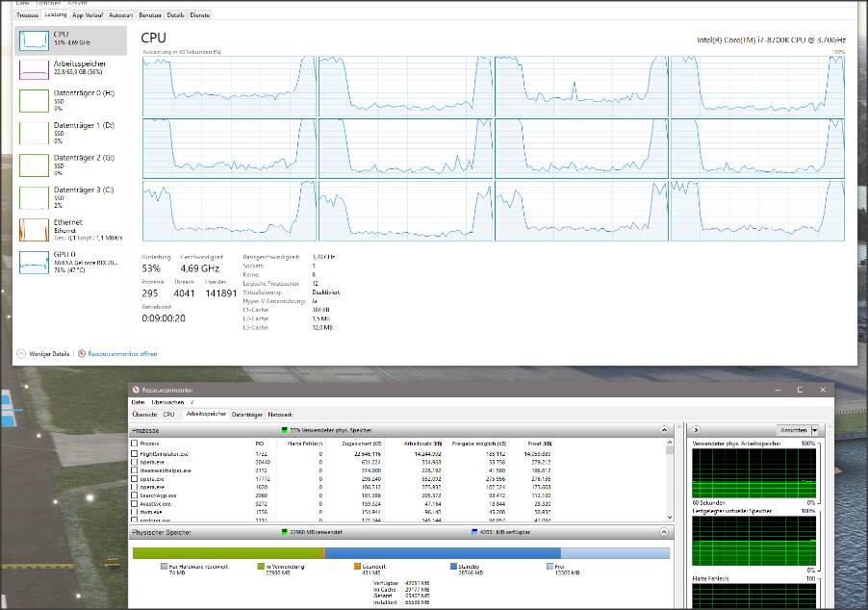This screenshot has height=610, width=868.
Task: Click the Weniger Details chevron icon
Action: 20,354
